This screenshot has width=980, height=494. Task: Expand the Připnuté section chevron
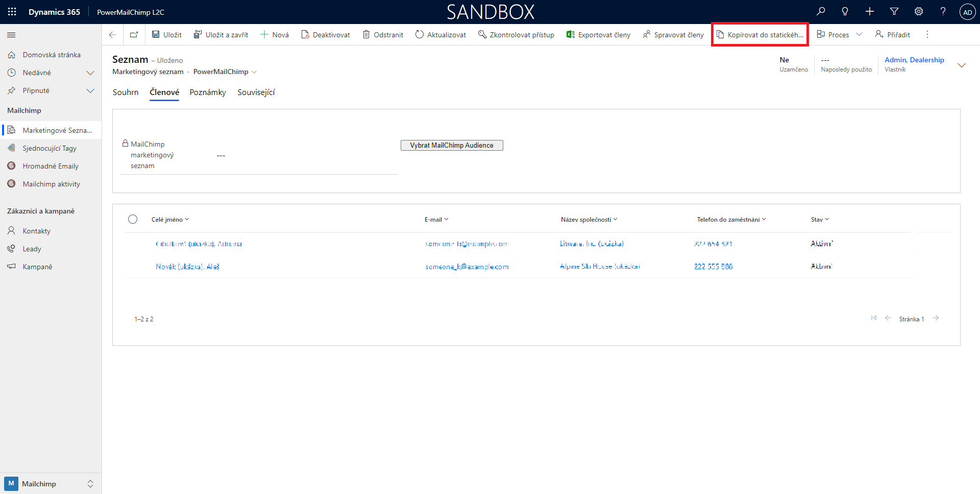coord(90,90)
